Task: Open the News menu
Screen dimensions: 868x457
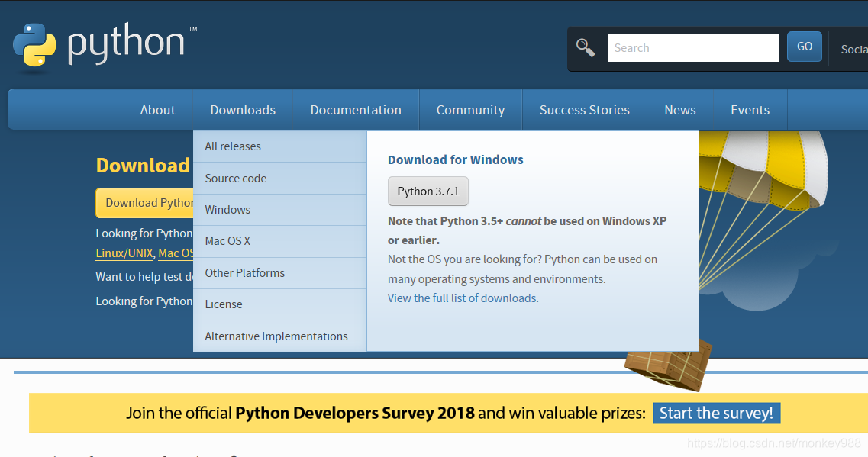Action: click(x=679, y=110)
